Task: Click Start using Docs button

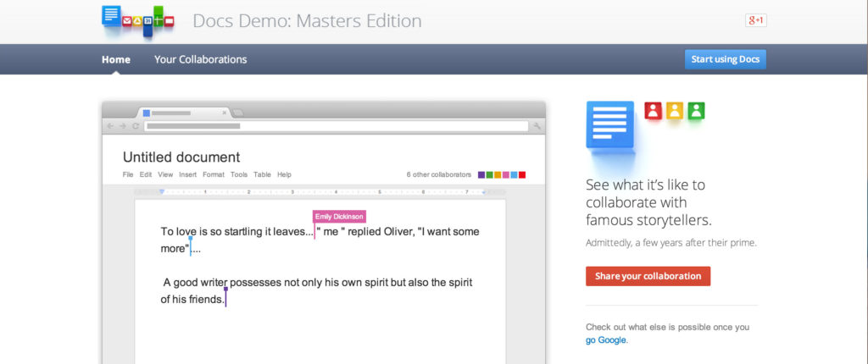Action: 726,59
